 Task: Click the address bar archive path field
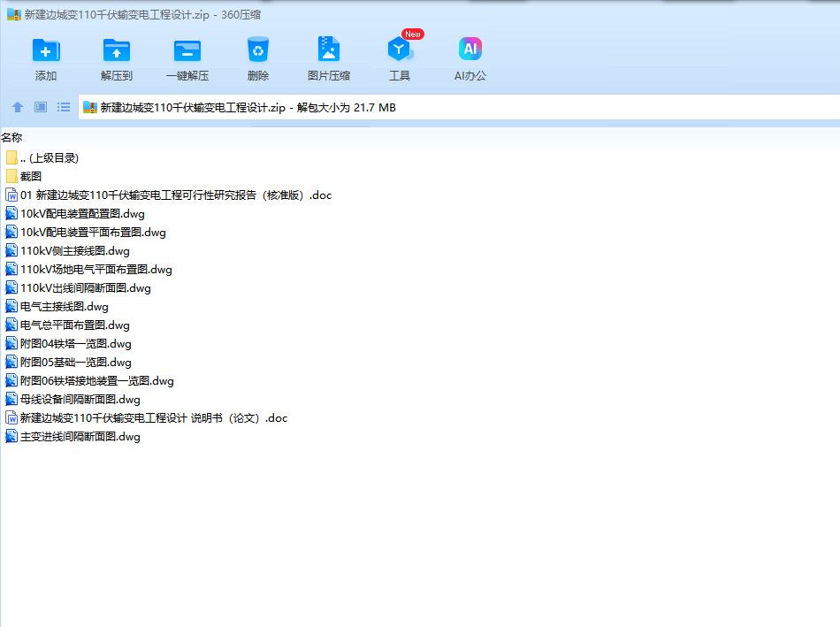tap(459, 107)
